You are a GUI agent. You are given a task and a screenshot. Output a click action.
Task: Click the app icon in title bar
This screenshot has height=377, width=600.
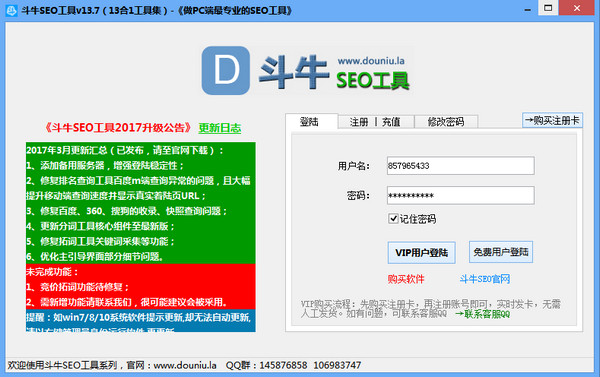(x=11, y=10)
